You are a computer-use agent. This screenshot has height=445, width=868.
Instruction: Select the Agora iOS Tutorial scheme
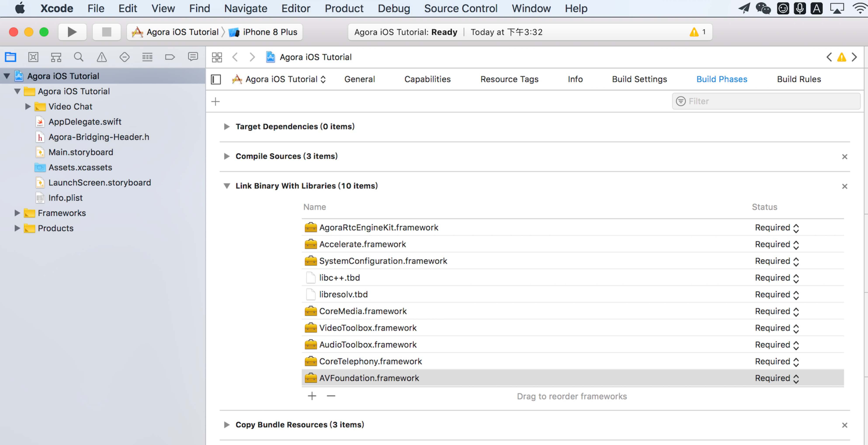pos(175,32)
